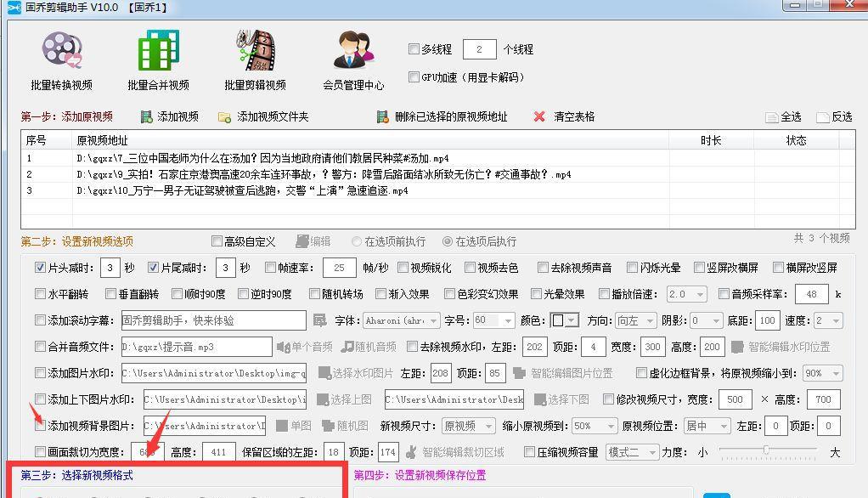
Task: Check 修改视频尺寸 option
Action: 608,399
